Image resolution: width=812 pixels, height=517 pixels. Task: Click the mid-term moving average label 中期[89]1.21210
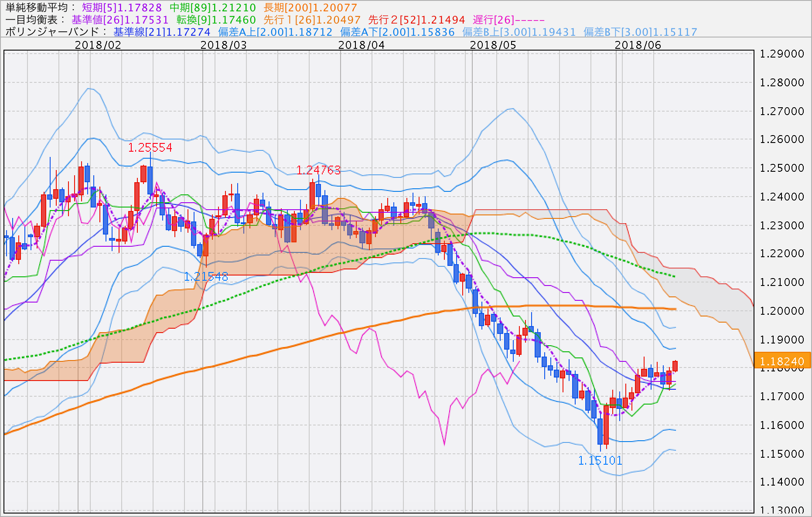click(x=213, y=7)
